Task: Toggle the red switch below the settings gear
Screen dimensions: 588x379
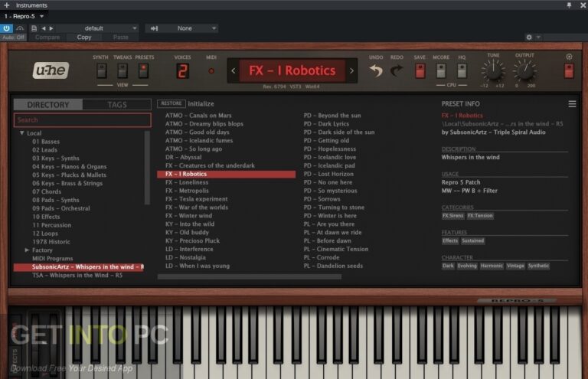Action: coord(569,71)
